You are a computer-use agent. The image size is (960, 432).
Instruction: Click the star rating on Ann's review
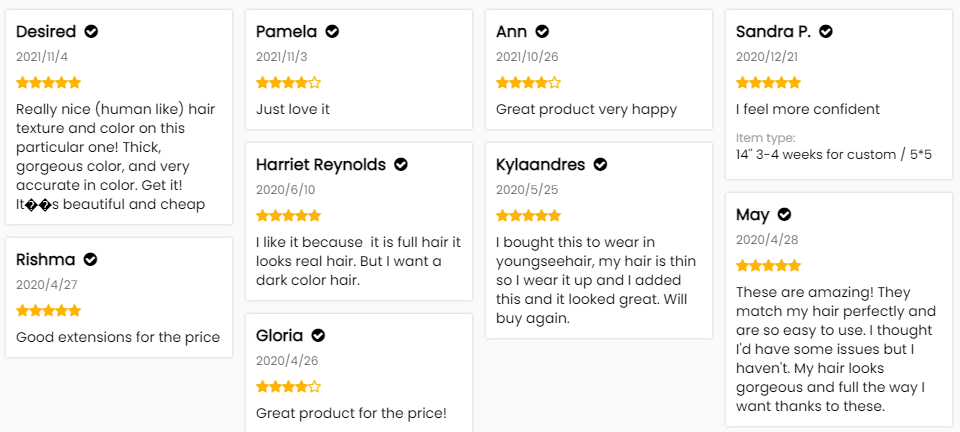pyautogui.click(x=528, y=83)
